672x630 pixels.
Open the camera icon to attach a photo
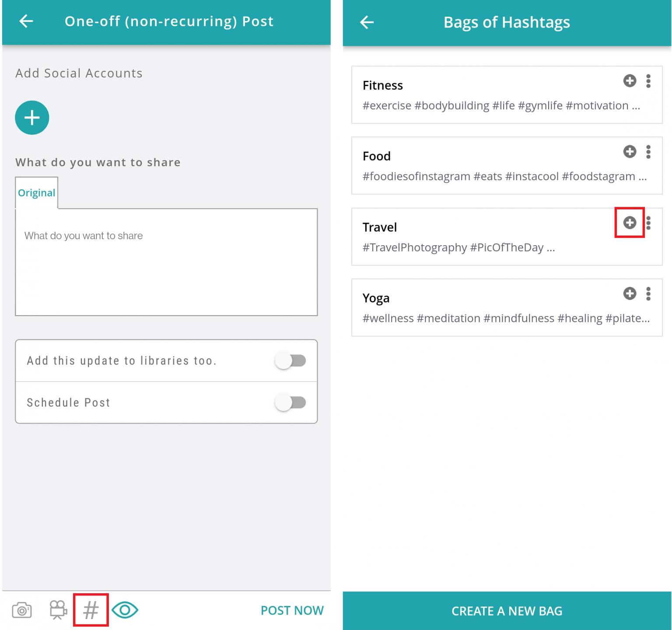(x=21, y=610)
